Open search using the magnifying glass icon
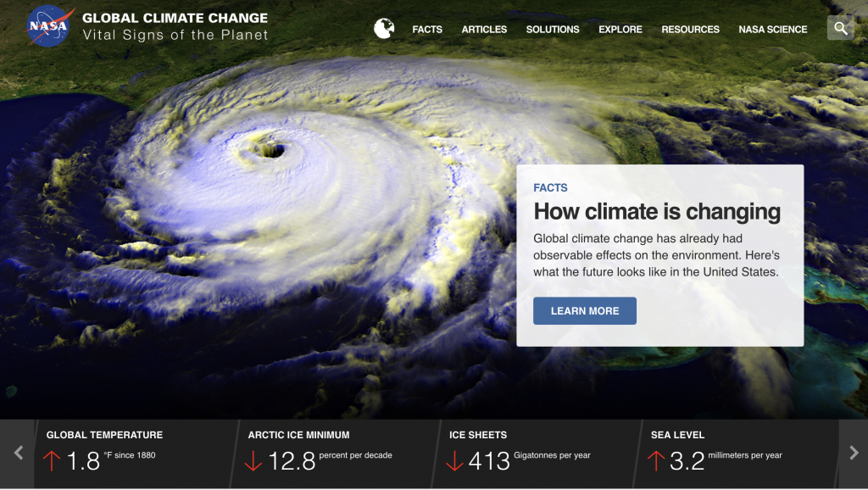This screenshot has height=490, width=868. [840, 27]
